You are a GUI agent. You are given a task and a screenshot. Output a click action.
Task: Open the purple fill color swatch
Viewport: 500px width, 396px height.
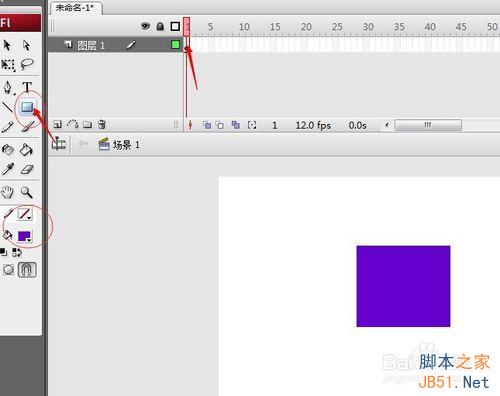tap(24, 236)
